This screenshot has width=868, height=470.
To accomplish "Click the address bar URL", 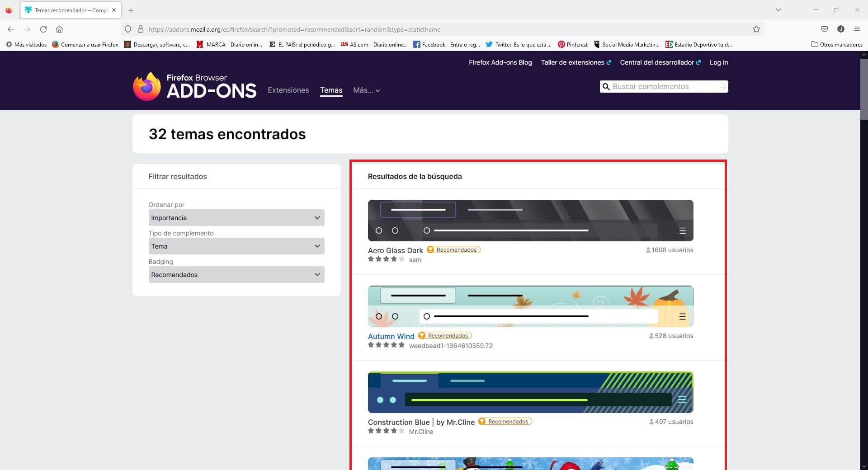I will (x=294, y=29).
